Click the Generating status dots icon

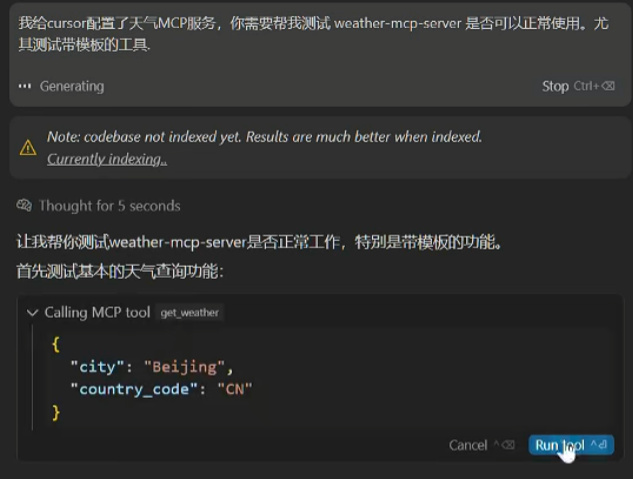pyautogui.click(x=25, y=86)
